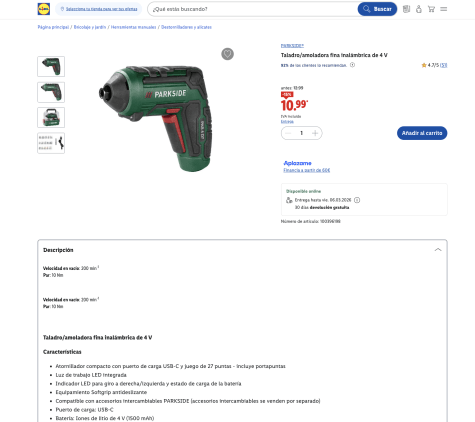Select your store link in header

(101, 9)
